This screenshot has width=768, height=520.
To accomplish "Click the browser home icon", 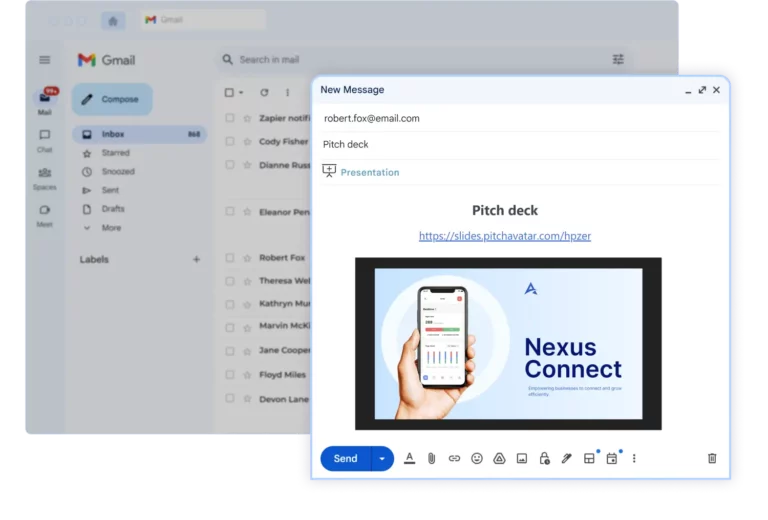I will [113, 21].
